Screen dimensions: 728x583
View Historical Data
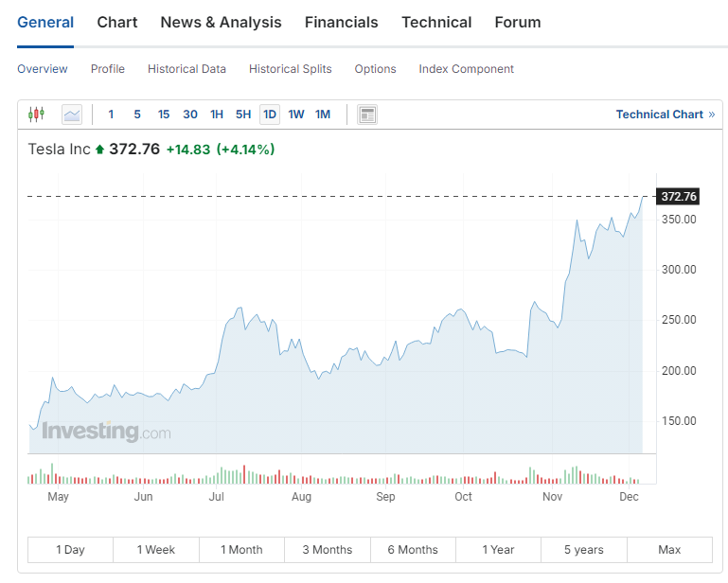pos(186,69)
